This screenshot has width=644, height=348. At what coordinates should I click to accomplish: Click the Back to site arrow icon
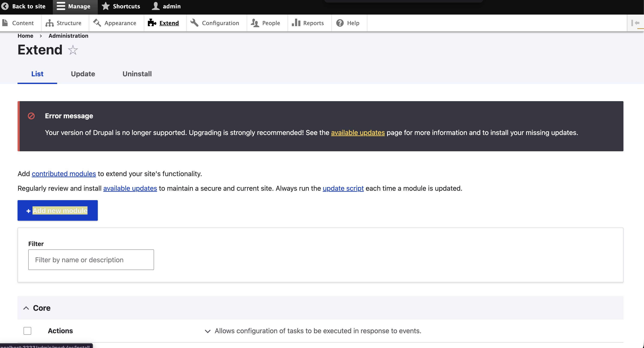point(5,6)
